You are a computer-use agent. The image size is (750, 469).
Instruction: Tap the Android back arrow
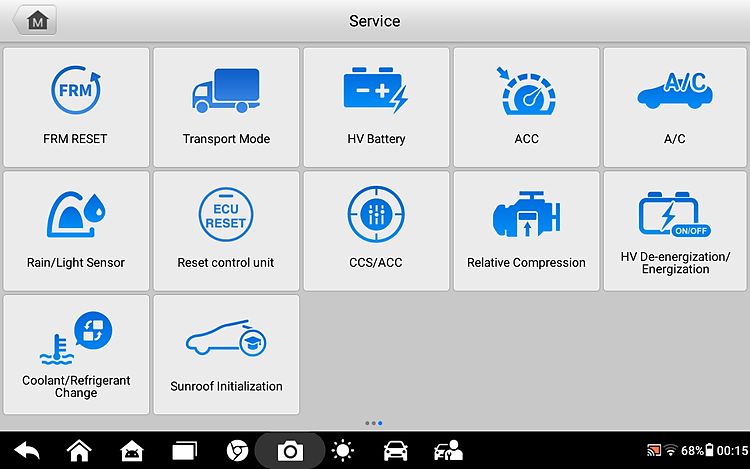tap(27, 451)
